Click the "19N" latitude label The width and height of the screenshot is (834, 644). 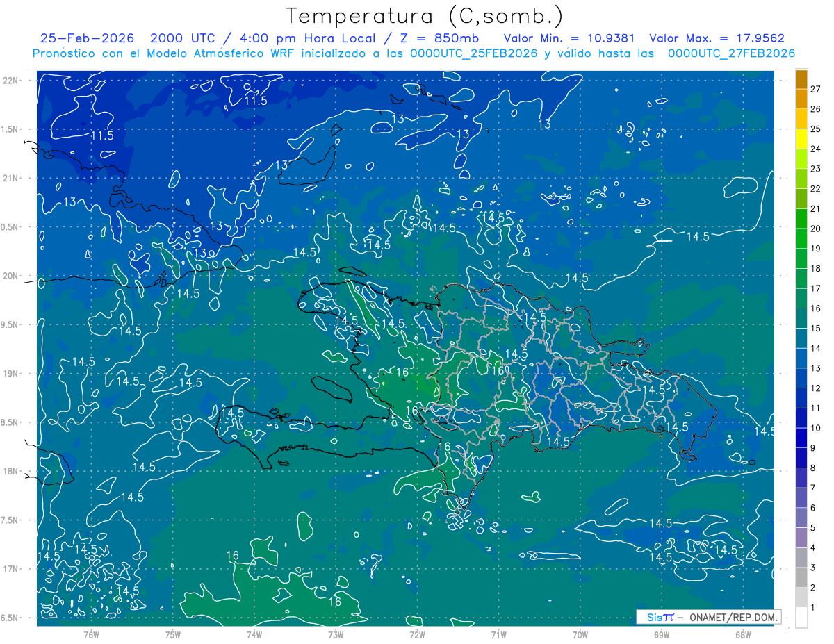point(11,373)
